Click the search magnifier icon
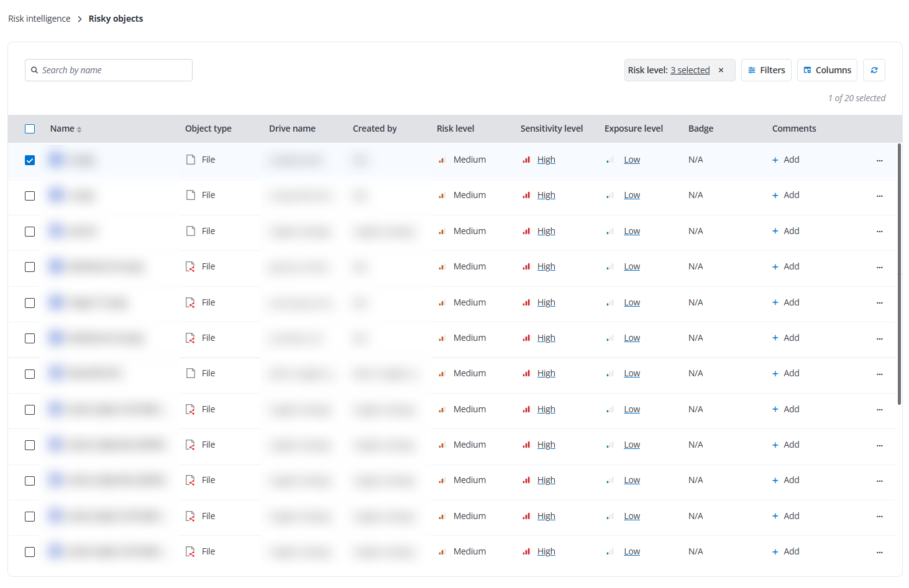 [x=35, y=70]
